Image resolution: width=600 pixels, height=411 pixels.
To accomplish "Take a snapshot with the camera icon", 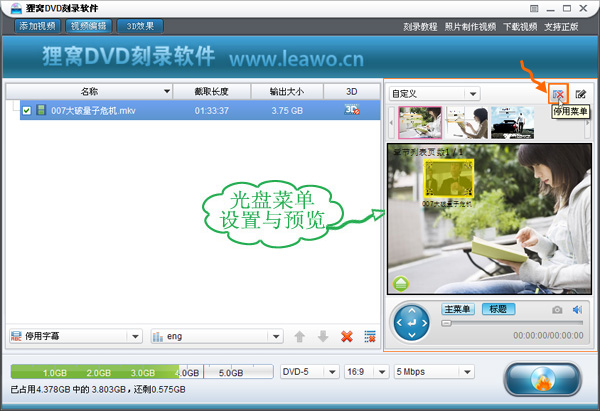I will click(557, 310).
